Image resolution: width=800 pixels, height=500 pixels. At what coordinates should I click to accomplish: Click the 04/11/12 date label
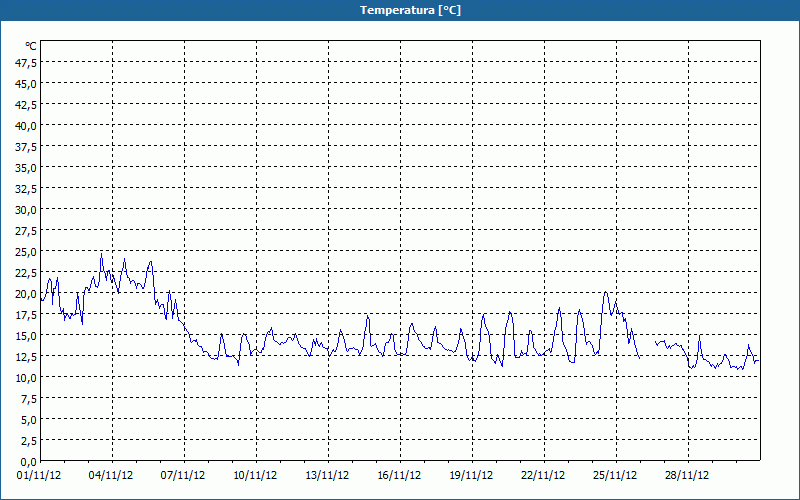tap(111, 476)
